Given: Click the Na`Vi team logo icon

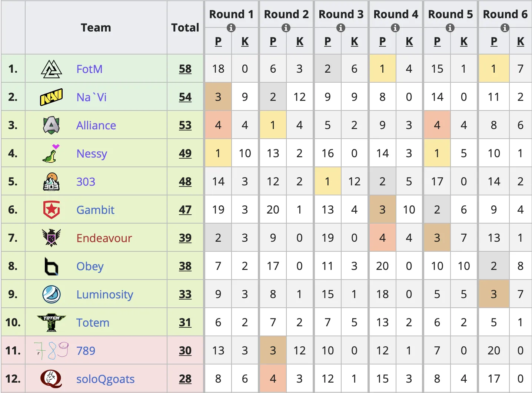Looking at the screenshot, I should [51, 97].
